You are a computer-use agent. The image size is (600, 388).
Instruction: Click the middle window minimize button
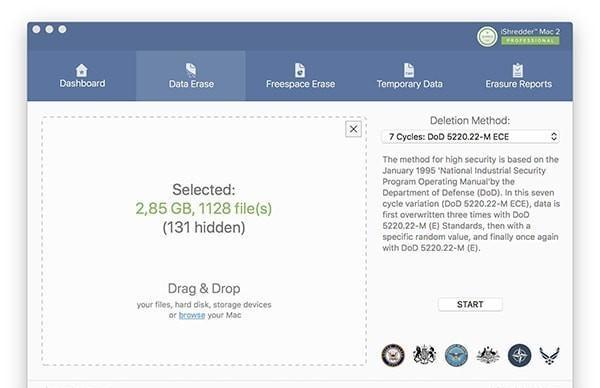click(49, 29)
